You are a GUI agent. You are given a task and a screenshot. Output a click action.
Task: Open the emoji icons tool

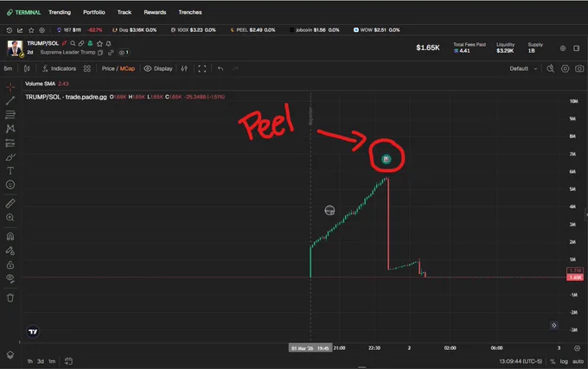(x=10, y=185)
